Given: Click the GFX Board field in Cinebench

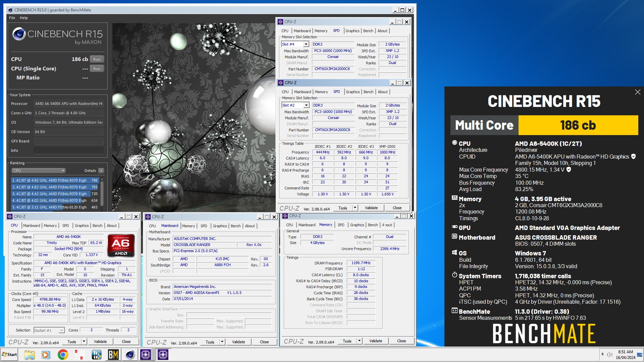Looking at the screenshot, I should coord(68,141).
